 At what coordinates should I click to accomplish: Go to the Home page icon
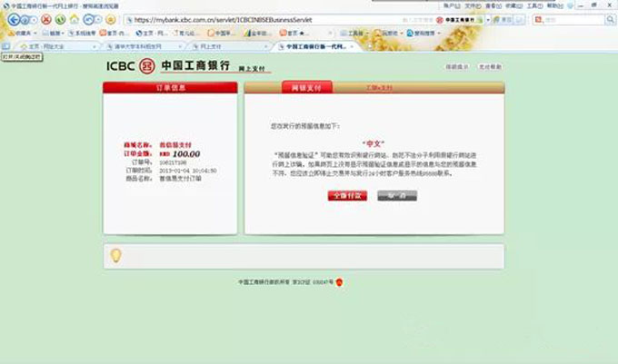[x=75, y=19]
